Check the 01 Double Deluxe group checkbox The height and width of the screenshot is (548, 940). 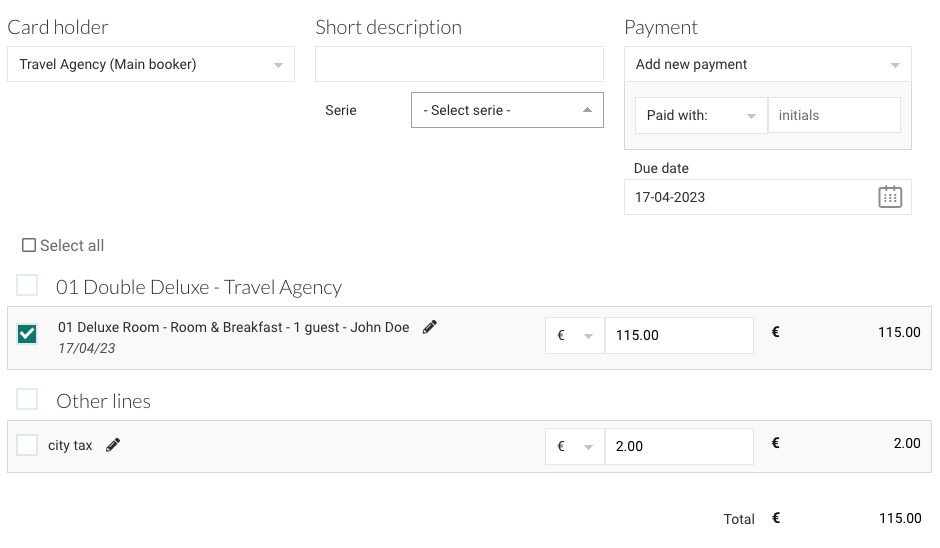[x=27, y=286]
